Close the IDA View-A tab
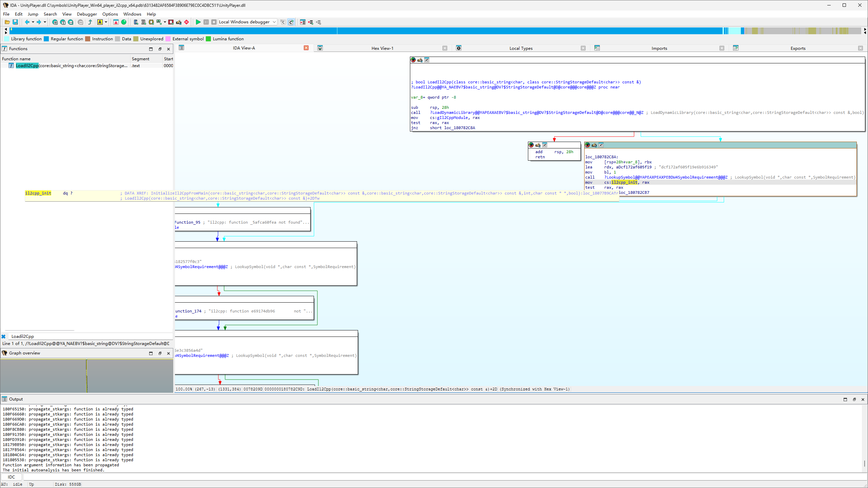 point(306,48)
